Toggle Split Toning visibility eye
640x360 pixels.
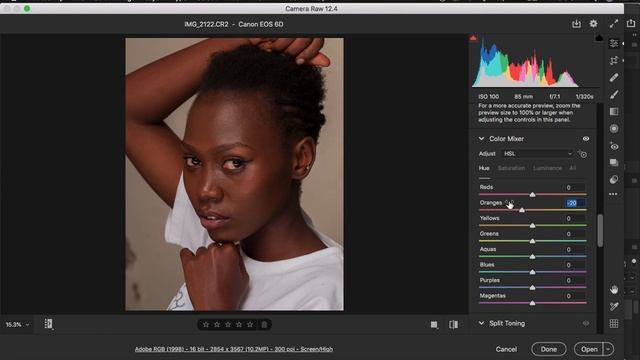(586, 323)
